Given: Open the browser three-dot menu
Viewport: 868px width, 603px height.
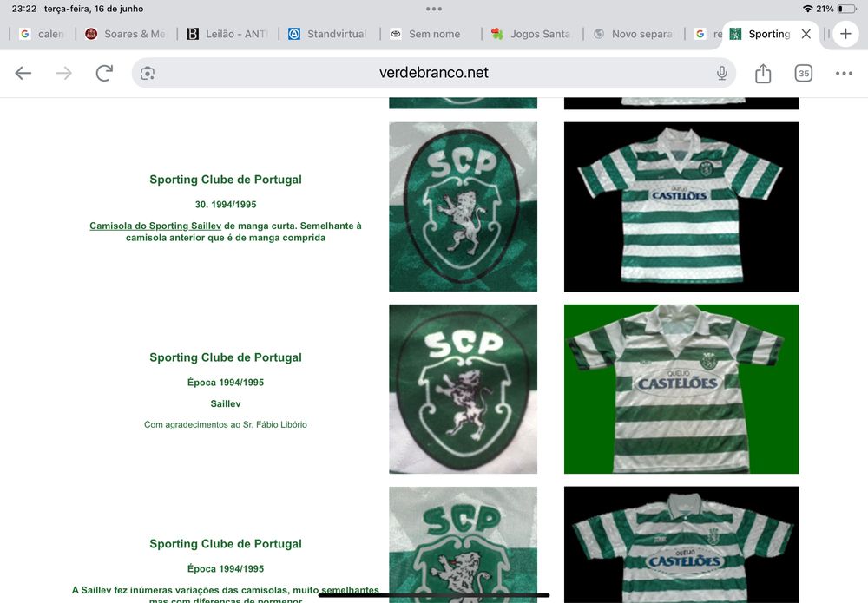Looking at the screenshot, I should pyautogui.click(x=844, y=73).
